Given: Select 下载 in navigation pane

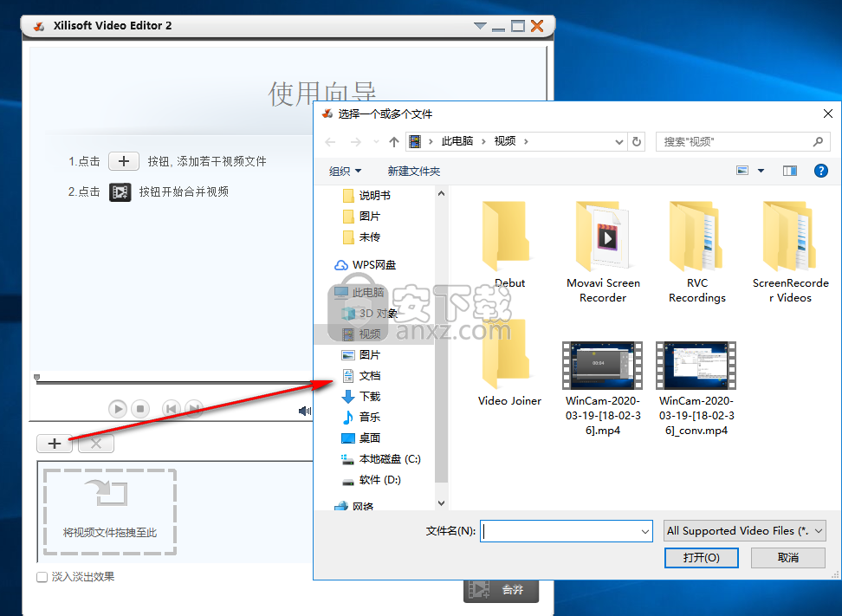Looking at the screenshot, I should pos(361,396).
